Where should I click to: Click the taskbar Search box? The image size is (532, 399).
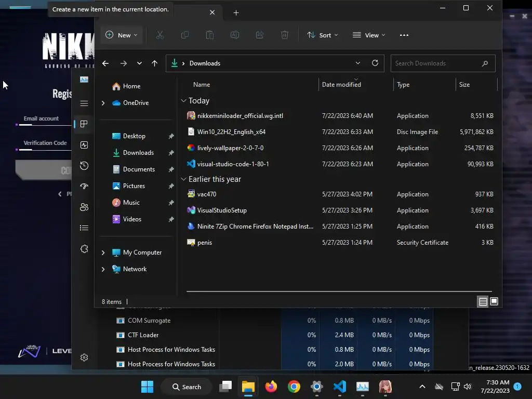tap(187, 387)
